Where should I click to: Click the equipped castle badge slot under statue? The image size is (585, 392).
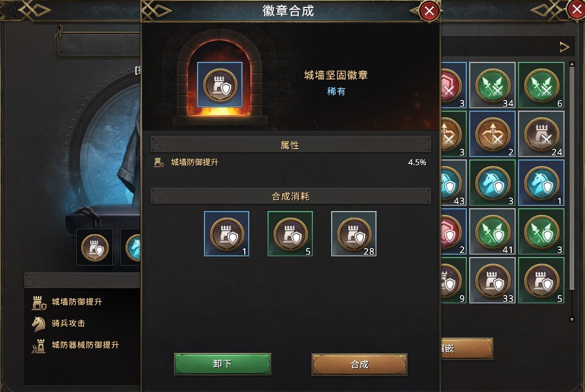(x=94, y=247)
